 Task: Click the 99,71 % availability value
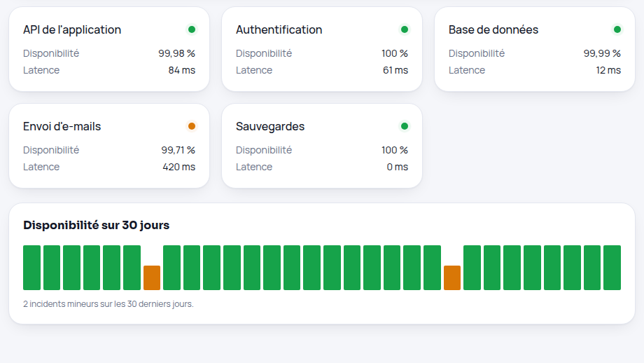pos(178,150)
